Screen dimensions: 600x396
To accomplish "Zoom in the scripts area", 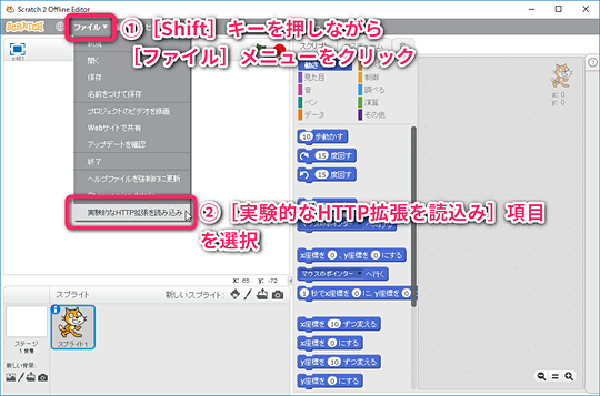I will (569, 376).
